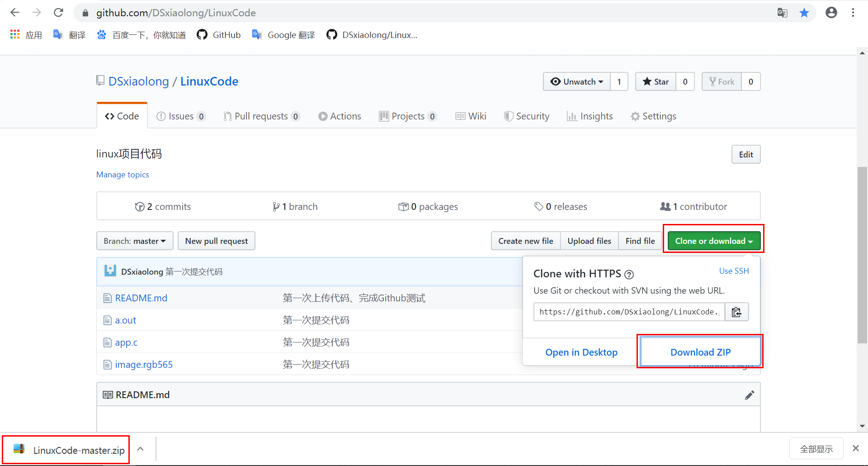Open the Projects tab
Screen dimensions: 868x466
(x=408, y=116)
